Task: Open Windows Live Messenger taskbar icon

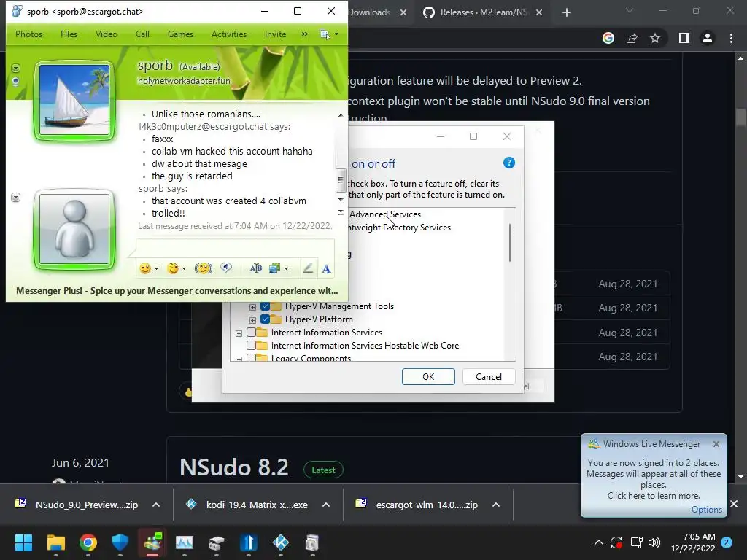Action: pyautogui.click(x=152, y=542)
